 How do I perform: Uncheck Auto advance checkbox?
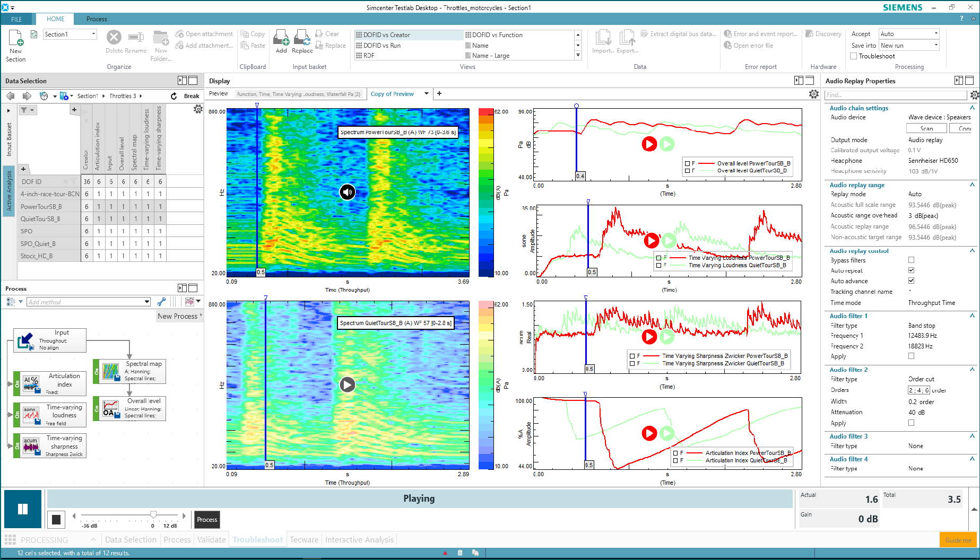point(911,281)
